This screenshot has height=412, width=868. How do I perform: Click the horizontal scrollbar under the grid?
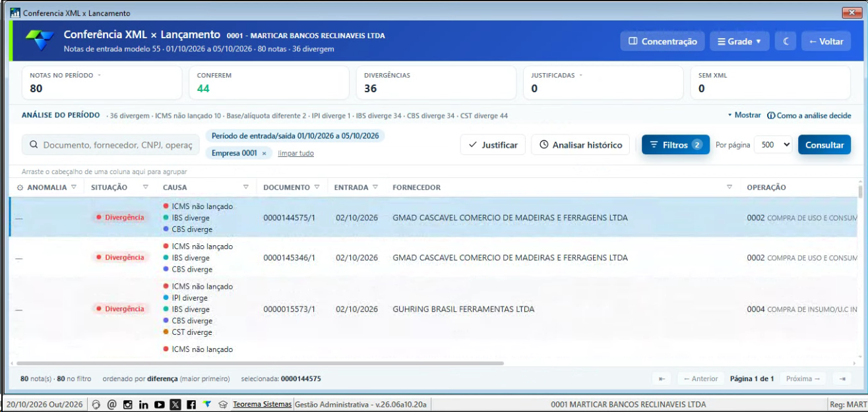pyautogui.click(x=261, y=363)
